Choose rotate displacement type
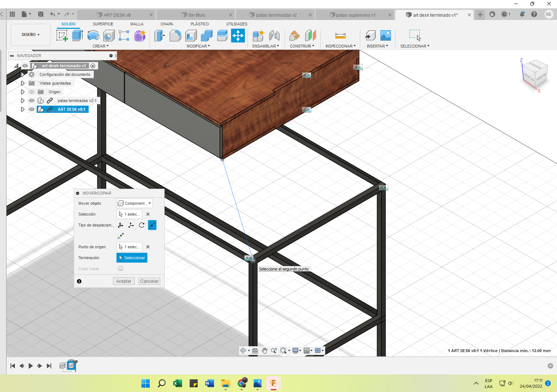Image resolution: width=557 pixels, height=392 pixels. 142,225
